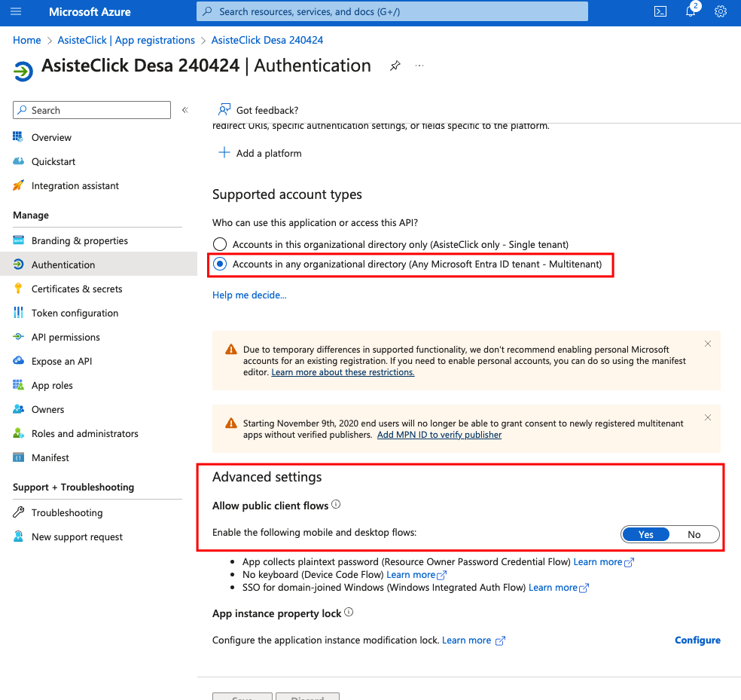Click the Add a platform button

[260, 152]
